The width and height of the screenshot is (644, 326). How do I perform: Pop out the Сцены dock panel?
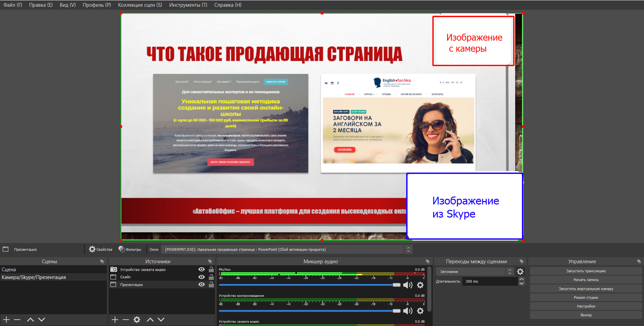102,262
